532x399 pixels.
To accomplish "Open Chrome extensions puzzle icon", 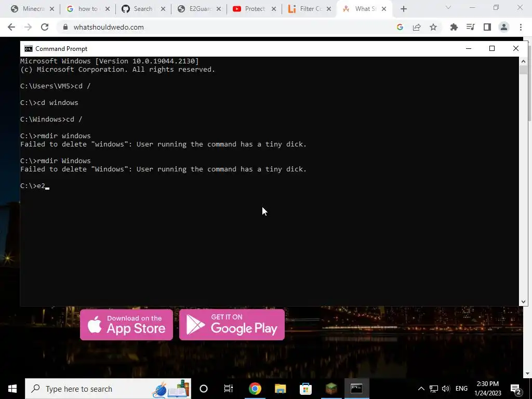I will (x=454, y=27).
